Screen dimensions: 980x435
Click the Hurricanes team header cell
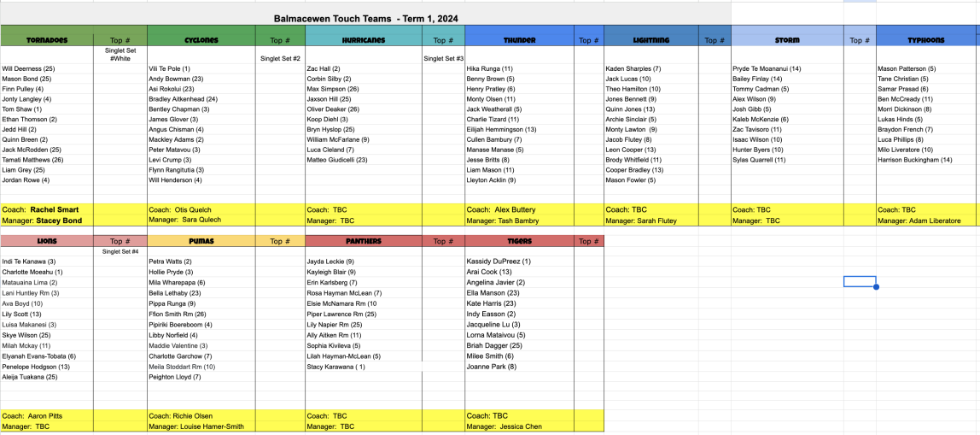tap(363, 40)
